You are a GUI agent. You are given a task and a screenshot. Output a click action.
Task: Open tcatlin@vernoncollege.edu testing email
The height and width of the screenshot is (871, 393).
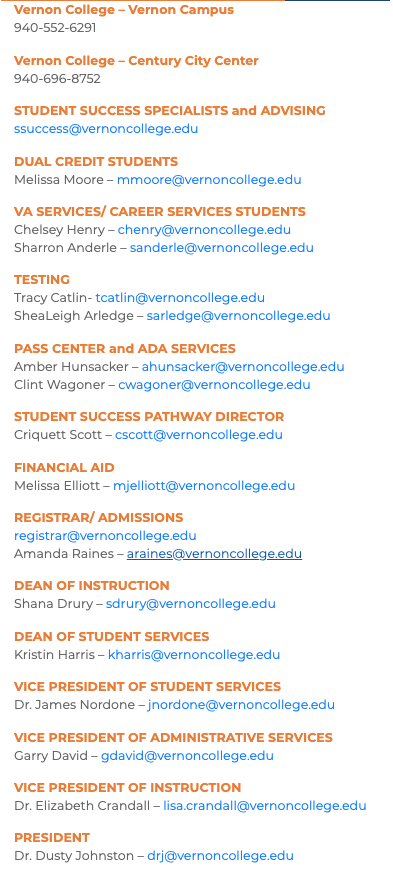coord(180,298)
